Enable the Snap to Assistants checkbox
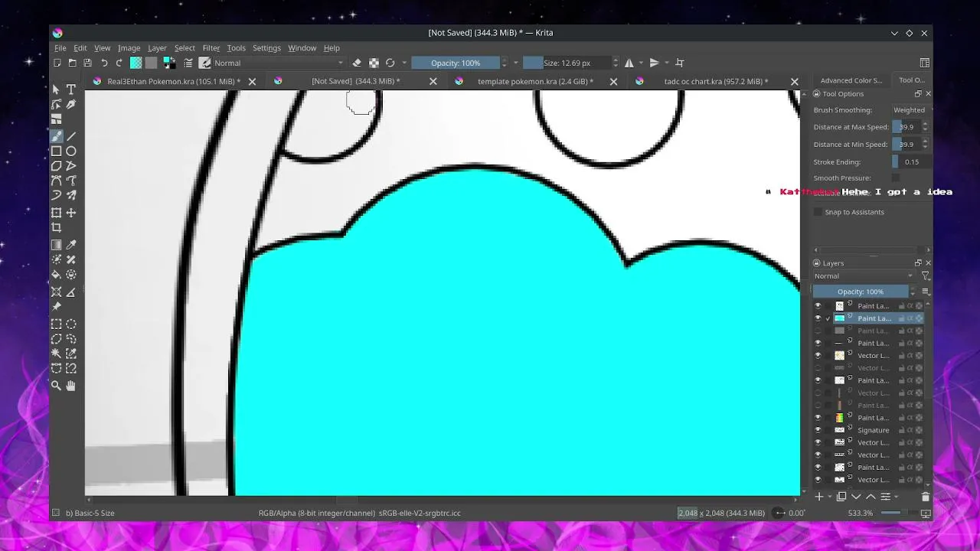 (818, 212)
